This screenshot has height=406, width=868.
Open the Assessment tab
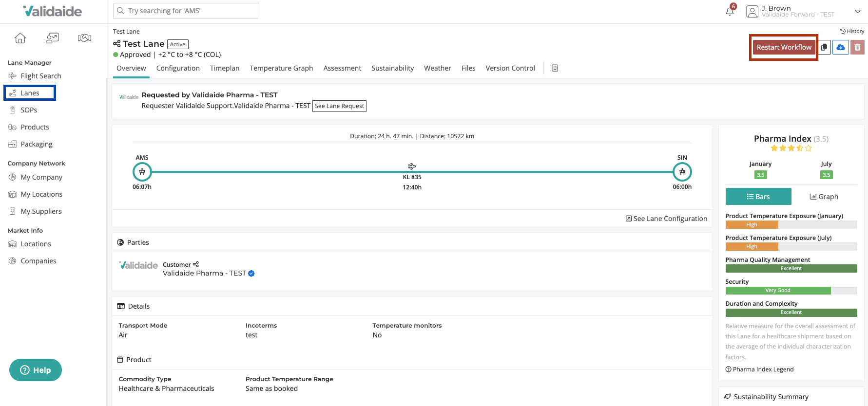(342, 68)
